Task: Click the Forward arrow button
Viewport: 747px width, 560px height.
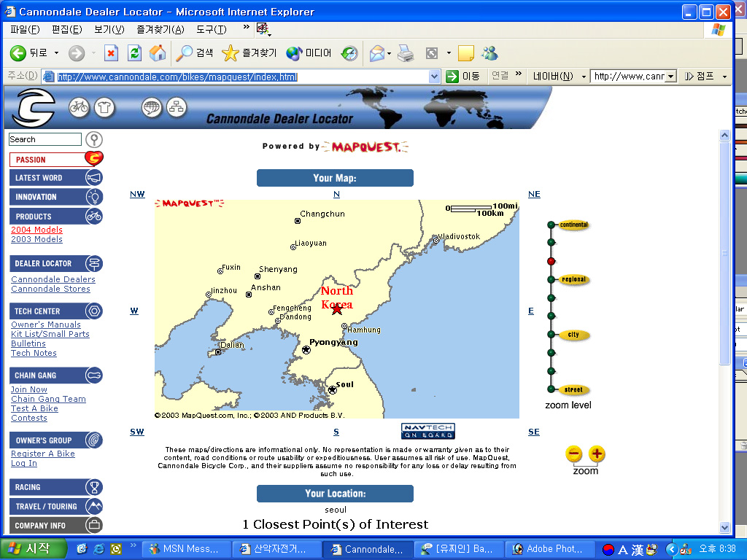Action: [76, 52]
